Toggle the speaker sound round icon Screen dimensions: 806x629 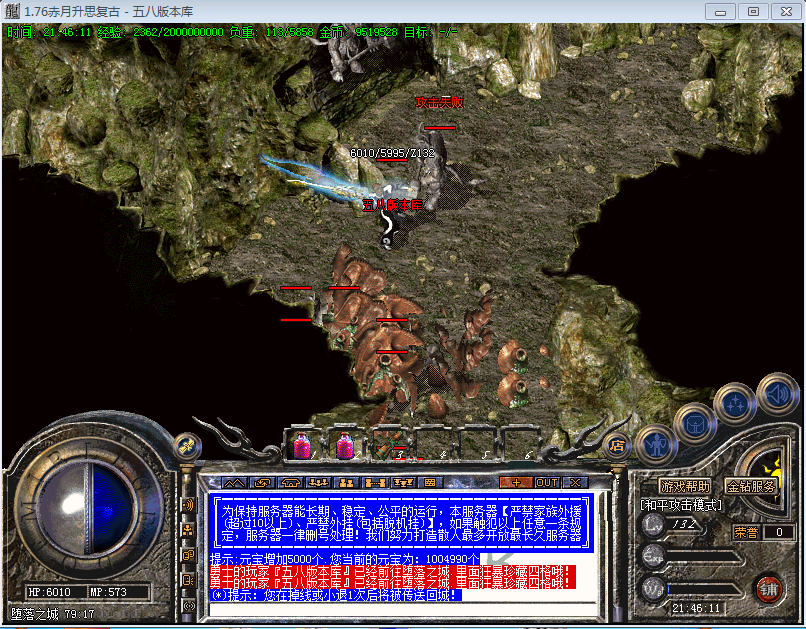778,395
